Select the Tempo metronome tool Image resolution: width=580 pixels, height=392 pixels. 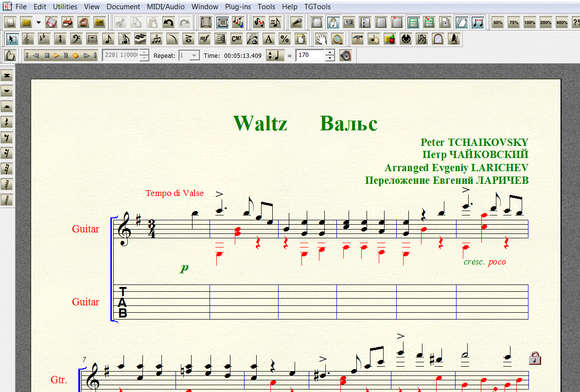[x=454, y=39]
